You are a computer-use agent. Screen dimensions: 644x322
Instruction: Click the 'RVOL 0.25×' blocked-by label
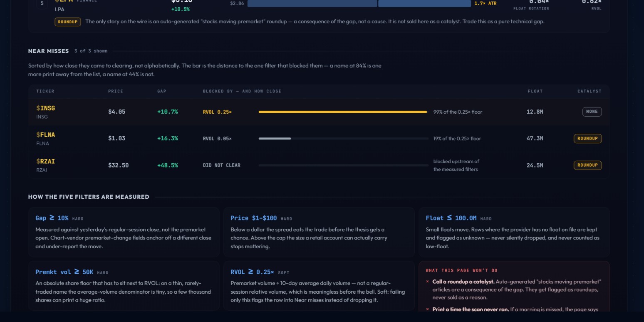(x=217, y=112)
